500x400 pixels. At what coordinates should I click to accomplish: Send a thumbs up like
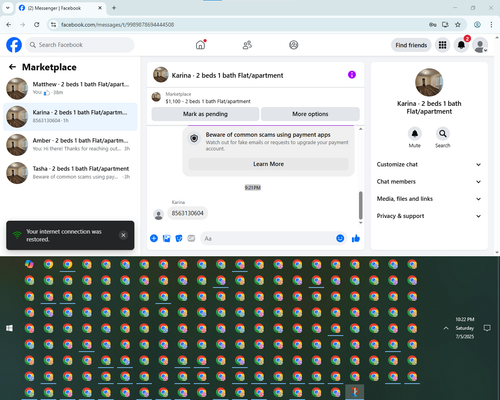(356, 238)
